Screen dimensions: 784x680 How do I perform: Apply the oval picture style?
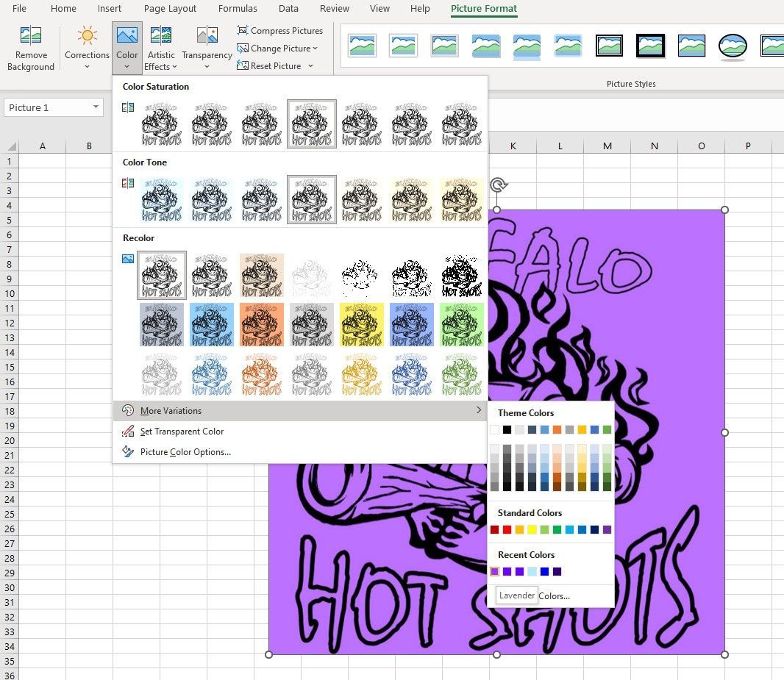(x=733, y=46)
